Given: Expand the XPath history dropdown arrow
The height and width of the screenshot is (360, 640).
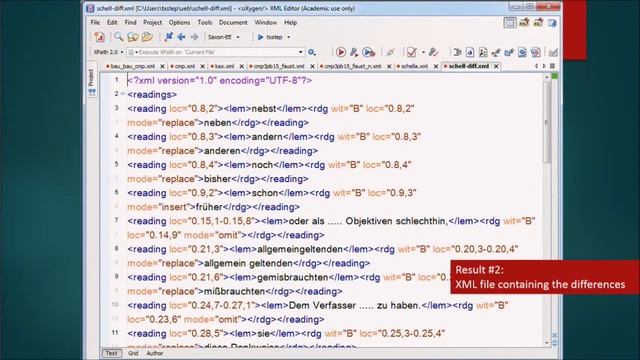Looking at the screenshot, I should pyautogui.click(x=300, y=52).
